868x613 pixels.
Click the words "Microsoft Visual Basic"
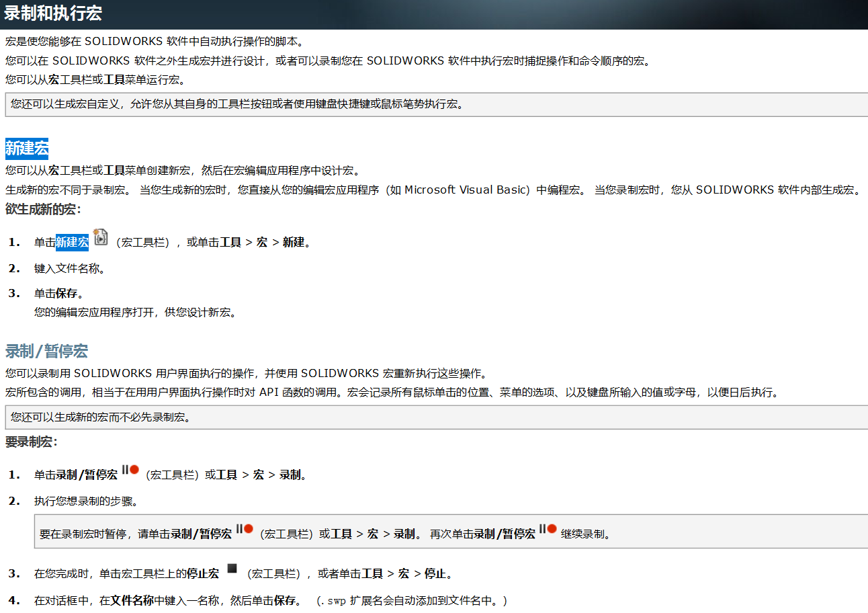coord(464,190)
